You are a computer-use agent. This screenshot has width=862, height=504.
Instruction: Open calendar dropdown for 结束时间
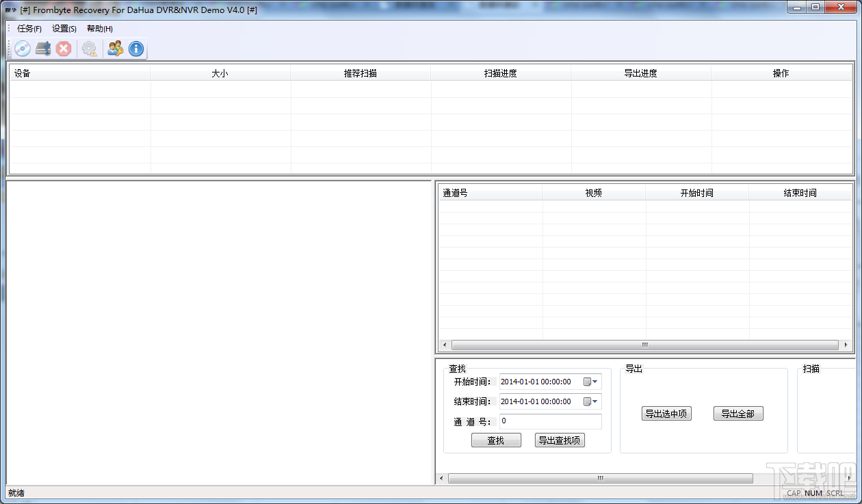(x=590, y=401)
